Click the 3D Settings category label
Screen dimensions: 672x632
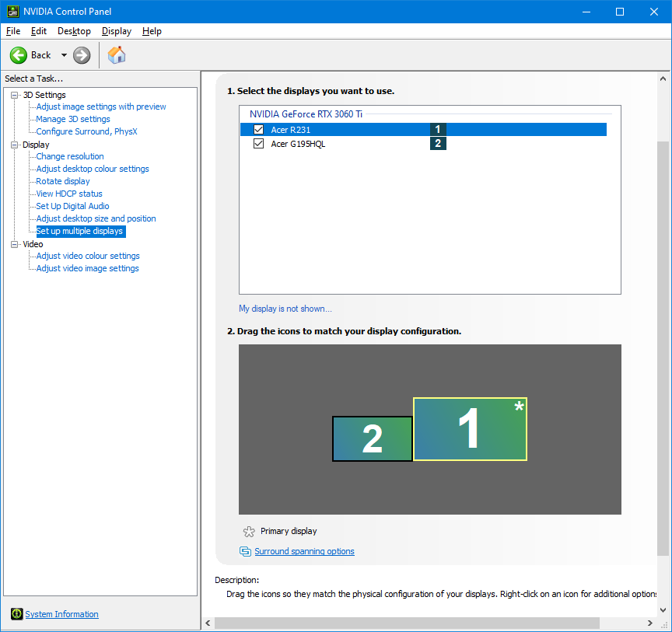point(44,95)
